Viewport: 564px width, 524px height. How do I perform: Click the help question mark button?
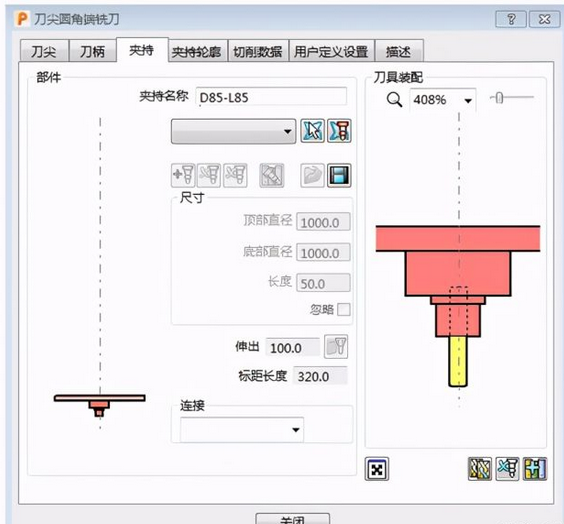click(x=511, y=19)
